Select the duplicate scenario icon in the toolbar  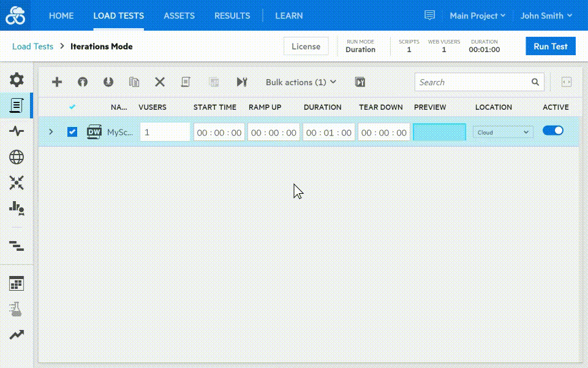[134, 82]
